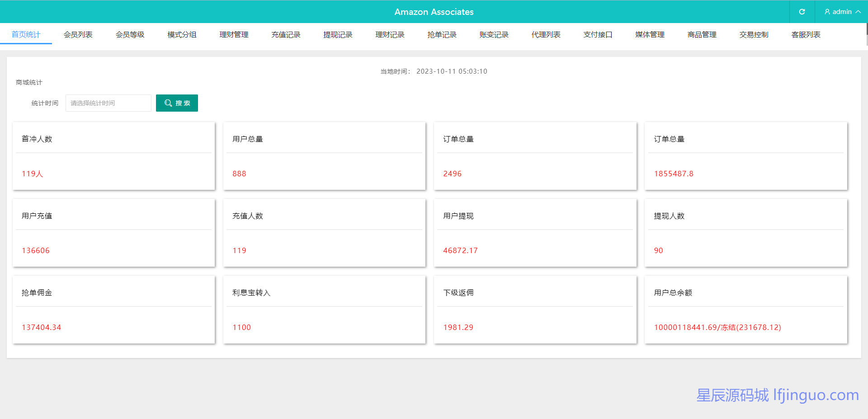
Task: Click the admin user profile icon
Action: tap(827, 12)
